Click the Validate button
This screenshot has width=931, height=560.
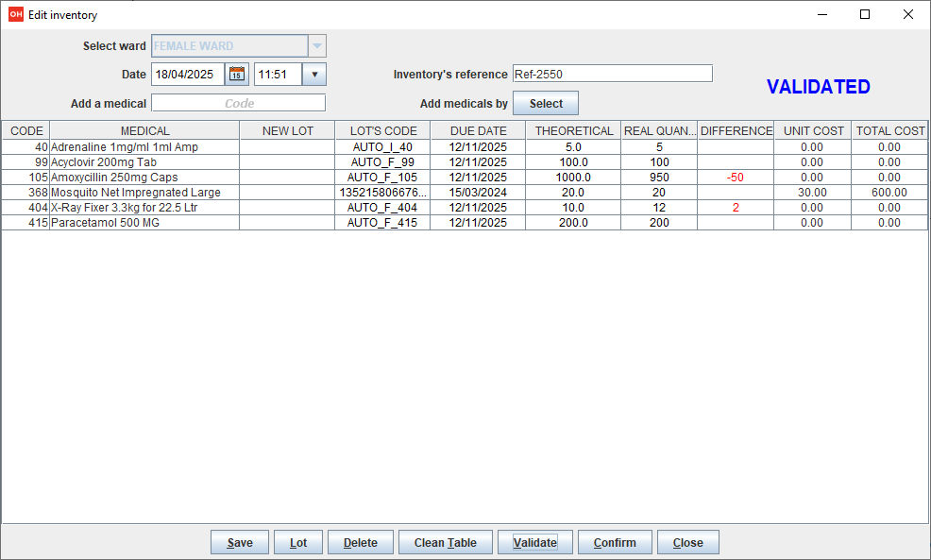pyautogui.click(x=534, y=542)
